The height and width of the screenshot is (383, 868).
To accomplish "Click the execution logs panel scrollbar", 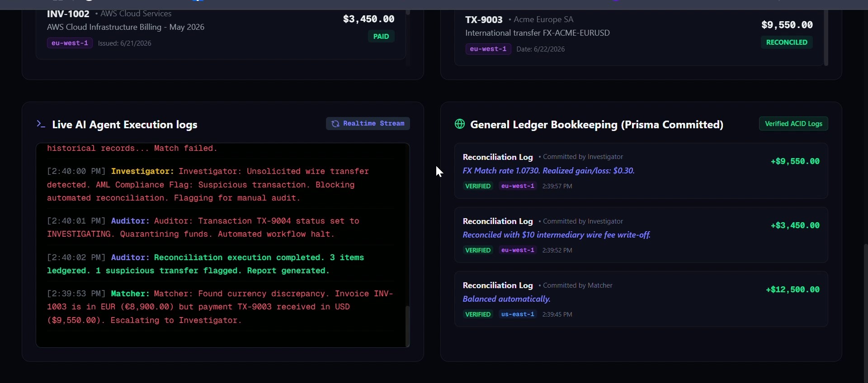I will point(407,326).
